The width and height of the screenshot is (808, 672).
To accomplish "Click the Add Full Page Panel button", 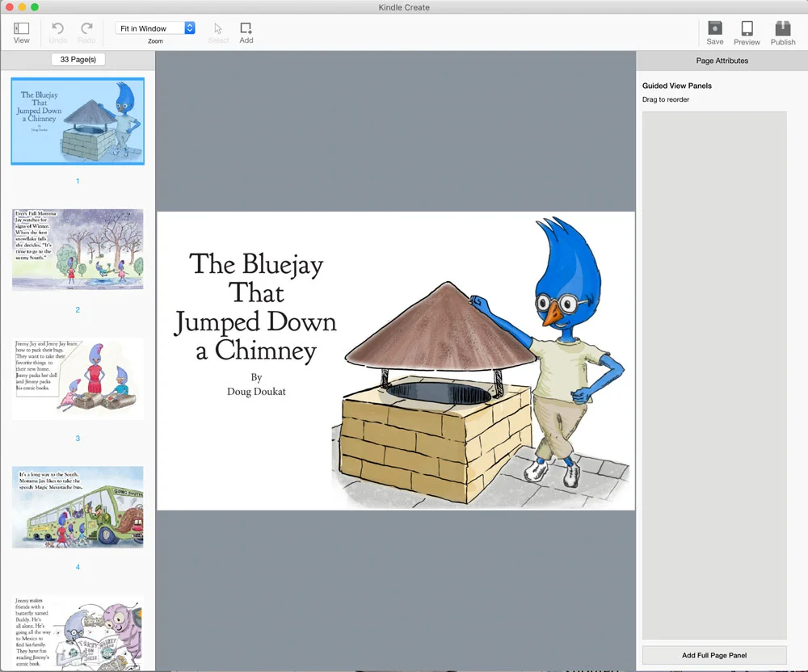I will (x=714, y=655).
